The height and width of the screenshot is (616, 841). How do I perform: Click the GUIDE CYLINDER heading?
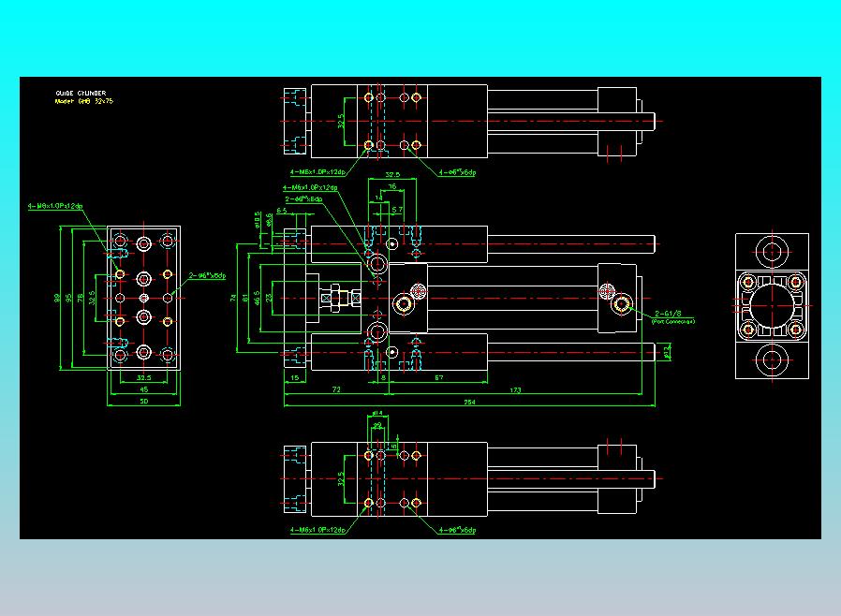(x=81, y=93)
